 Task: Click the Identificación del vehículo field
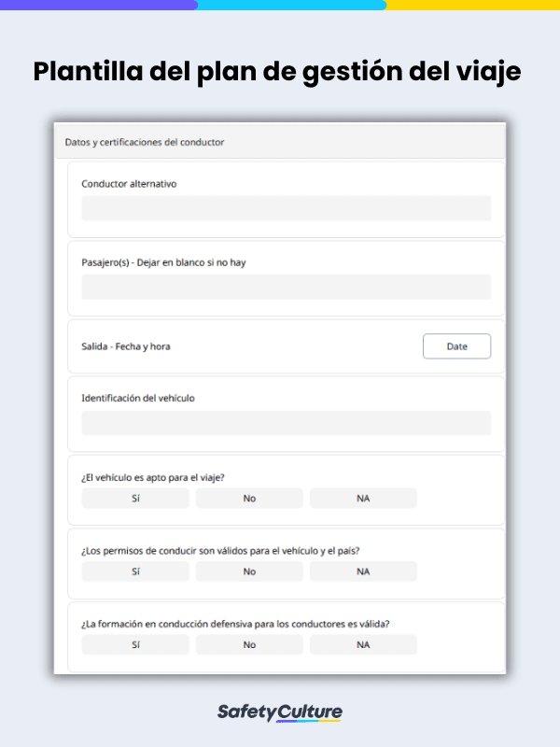pyautogui.click(x=286, y=423)
